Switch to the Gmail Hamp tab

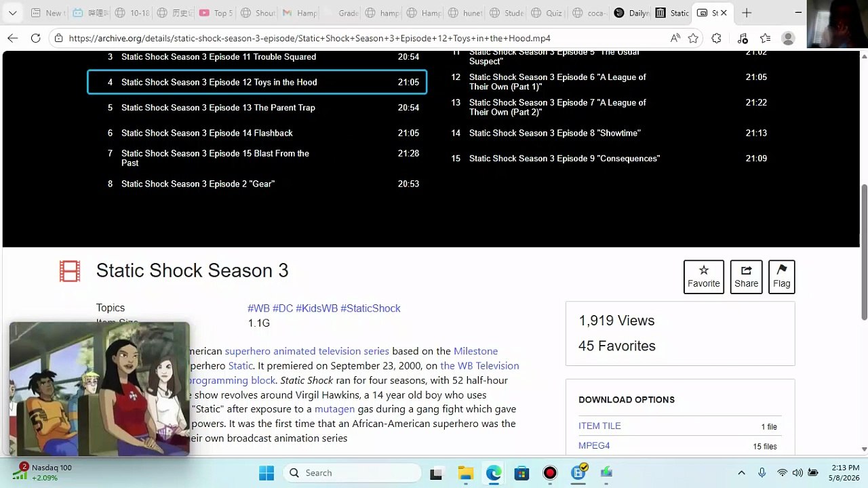299,13
